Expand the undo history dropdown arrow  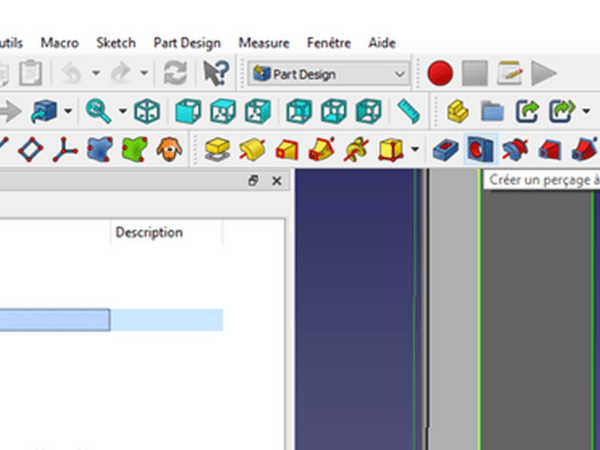(x=96, y=73)
